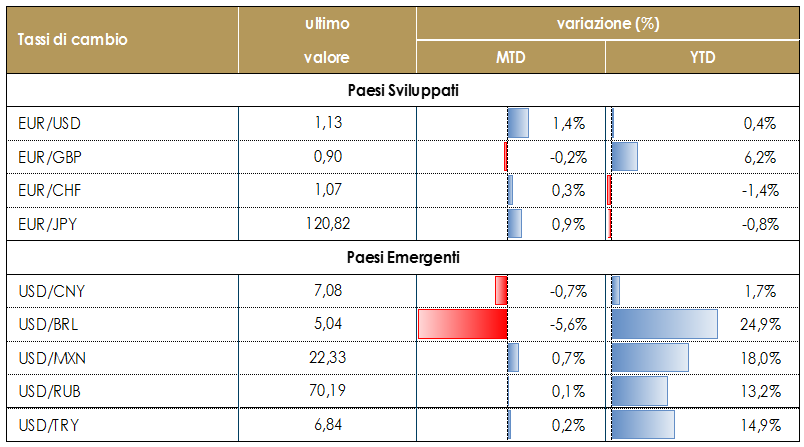Select the MTD column header
The image size is (804, 447).
point(510,58)
